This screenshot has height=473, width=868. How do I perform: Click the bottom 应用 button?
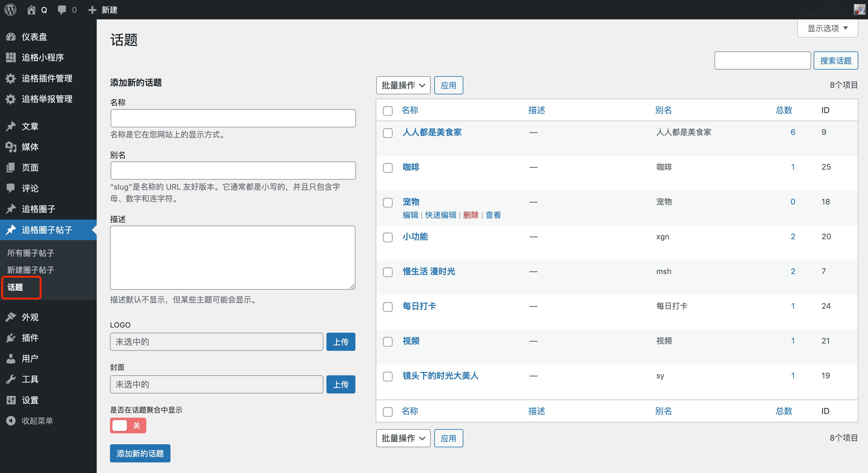[449, 438]
